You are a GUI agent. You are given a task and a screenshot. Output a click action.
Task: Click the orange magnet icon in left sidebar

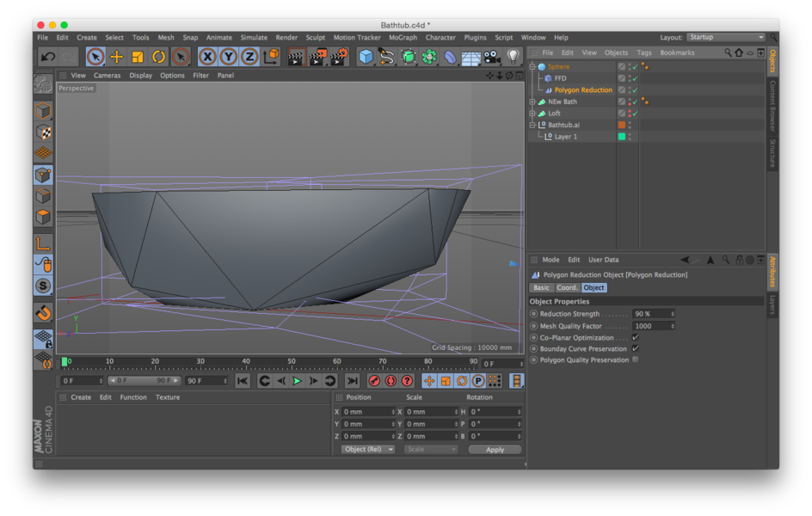(x=44, y=312)
